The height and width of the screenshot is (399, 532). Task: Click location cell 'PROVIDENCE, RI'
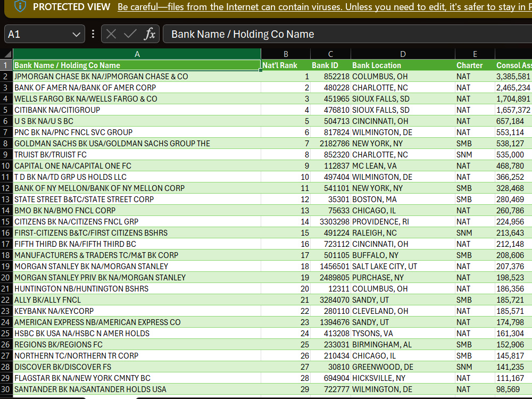click(x=403, y=221)
